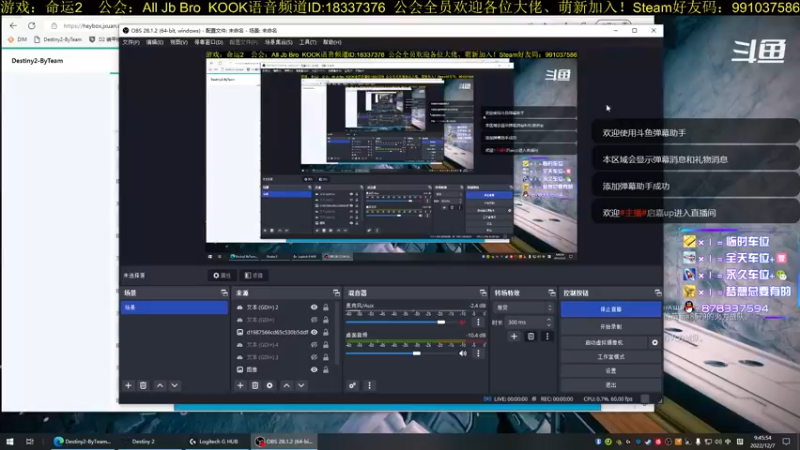The width and height of the screenshot is (800, 450).
Task: Unmute the mic/Aux red speaker icon
Action: pos(462,322)
